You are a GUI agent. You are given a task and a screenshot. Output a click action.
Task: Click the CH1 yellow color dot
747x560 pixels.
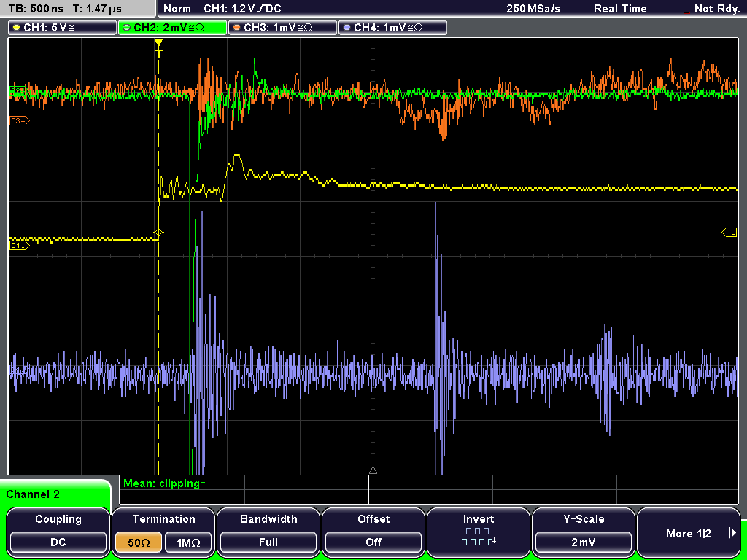pyautogui.click(x=17, y=28)
